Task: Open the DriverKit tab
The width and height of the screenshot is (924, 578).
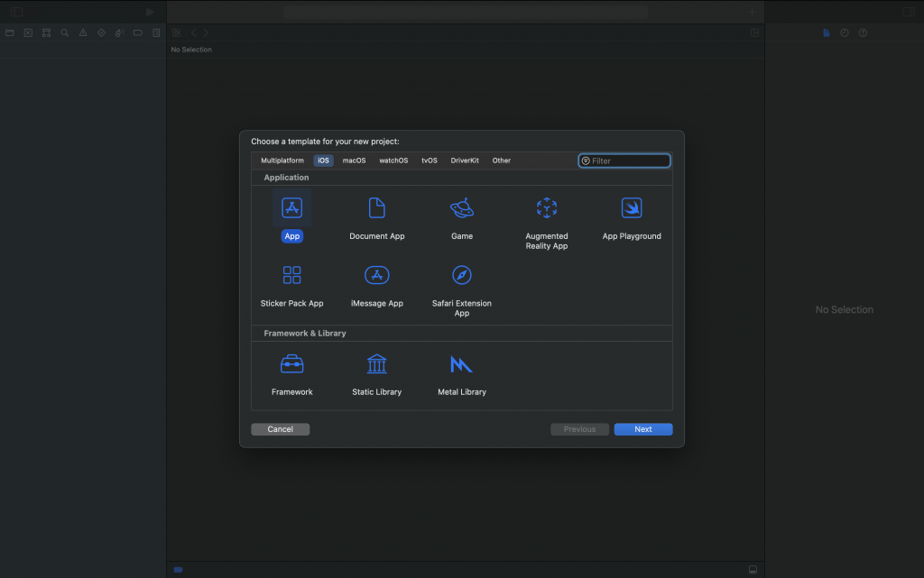Action: click(x=465, y=161)
